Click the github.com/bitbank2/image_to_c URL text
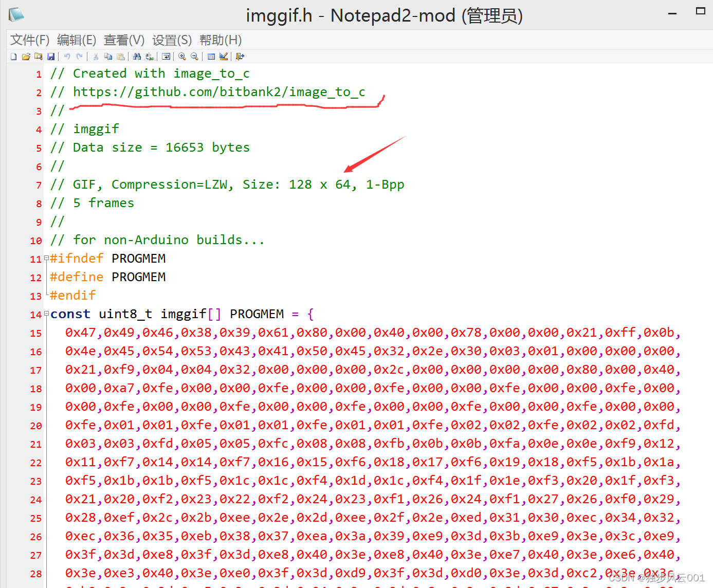 [x=219, y=92]
